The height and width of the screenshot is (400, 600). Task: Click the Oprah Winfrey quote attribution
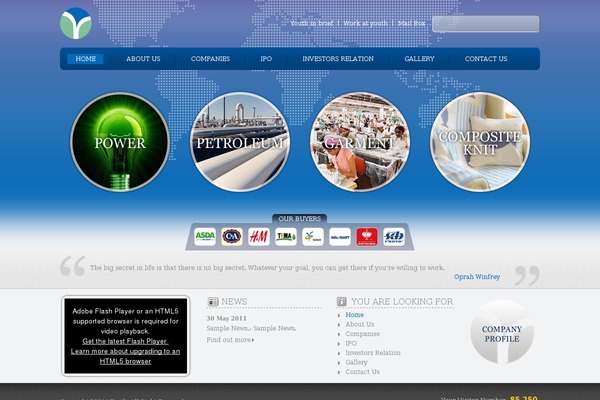pyautogui.click(x=477, y=276)
